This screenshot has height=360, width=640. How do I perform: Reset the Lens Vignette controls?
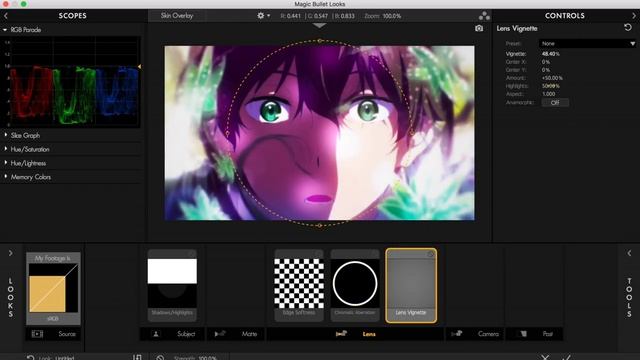click(628, 27)
